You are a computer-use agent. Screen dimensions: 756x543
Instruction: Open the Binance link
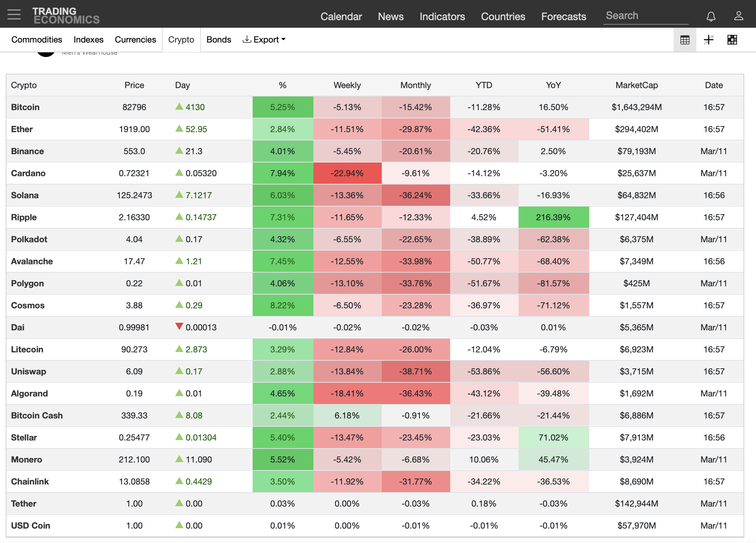tap(27, 151)
